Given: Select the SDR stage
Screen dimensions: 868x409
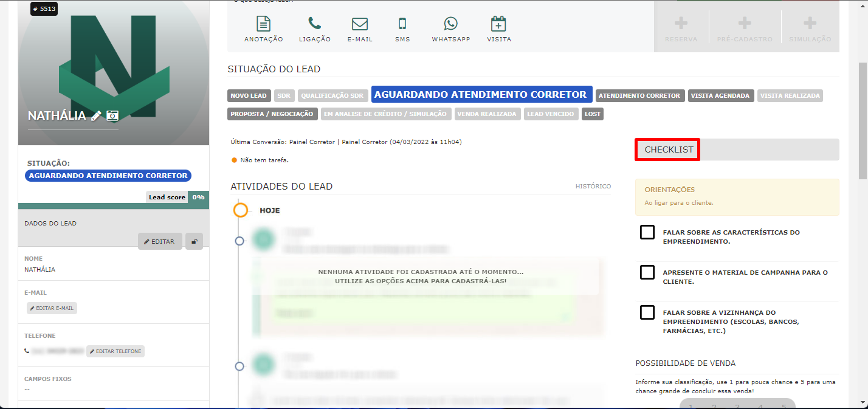Looking at the screenshot, I should click(284, 95).
